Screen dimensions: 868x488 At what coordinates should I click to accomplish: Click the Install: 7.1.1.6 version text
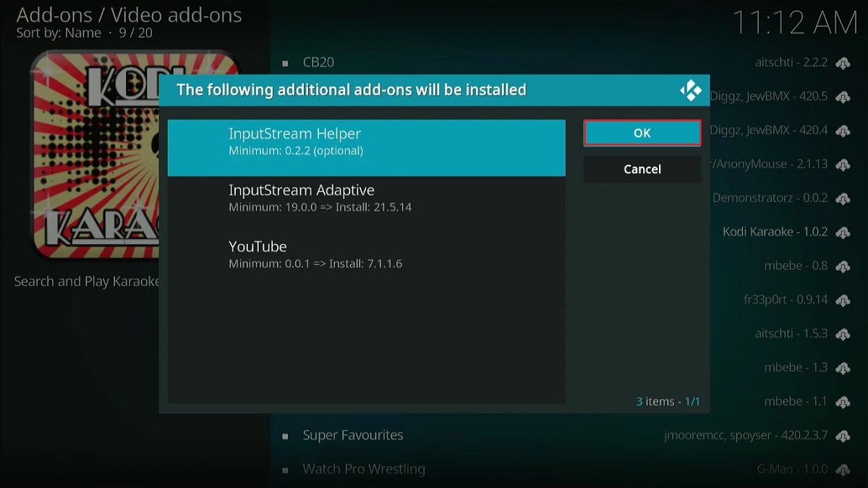(365, 264)
